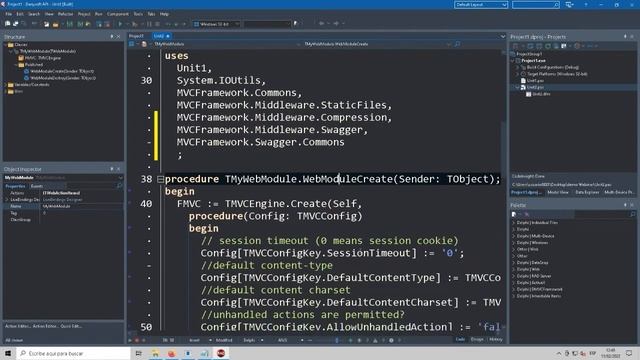
Task: Collapse the procedure at line 38 fold marker
Action: pos(160,179)
